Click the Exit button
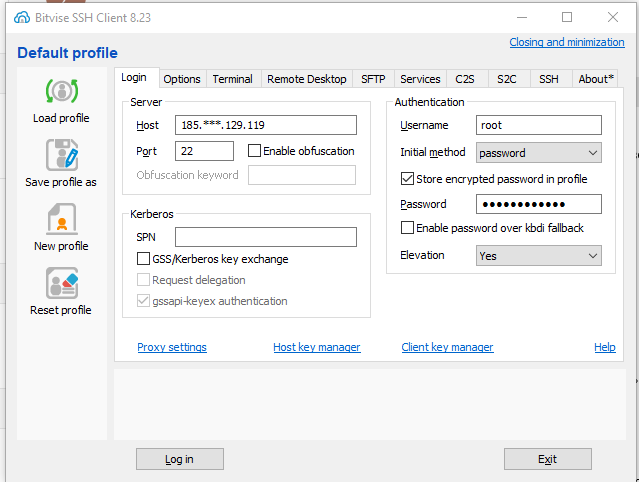 click(547, 459)
